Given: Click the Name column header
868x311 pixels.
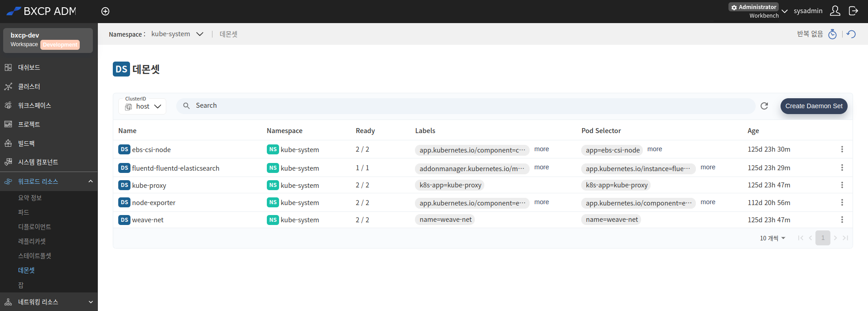Looking at the screenshot, I should pyautogui.click(x=127, y=131).
